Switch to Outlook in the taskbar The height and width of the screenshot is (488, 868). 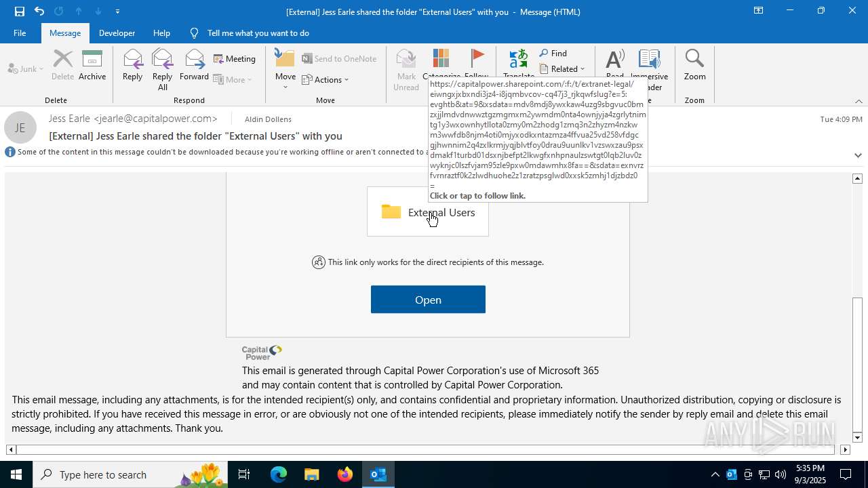point(378,474)
